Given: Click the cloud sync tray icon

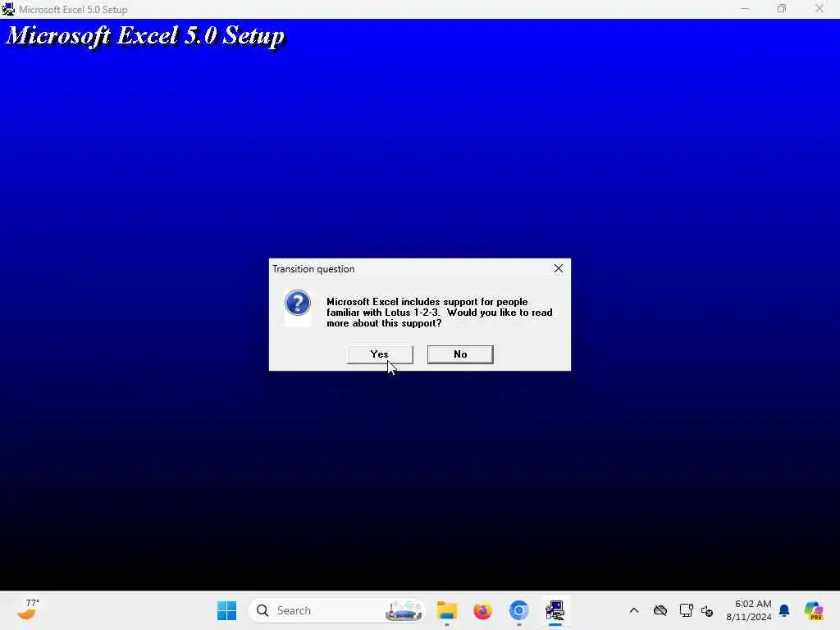Looking at the screenshot, I should tap(660, 610).
